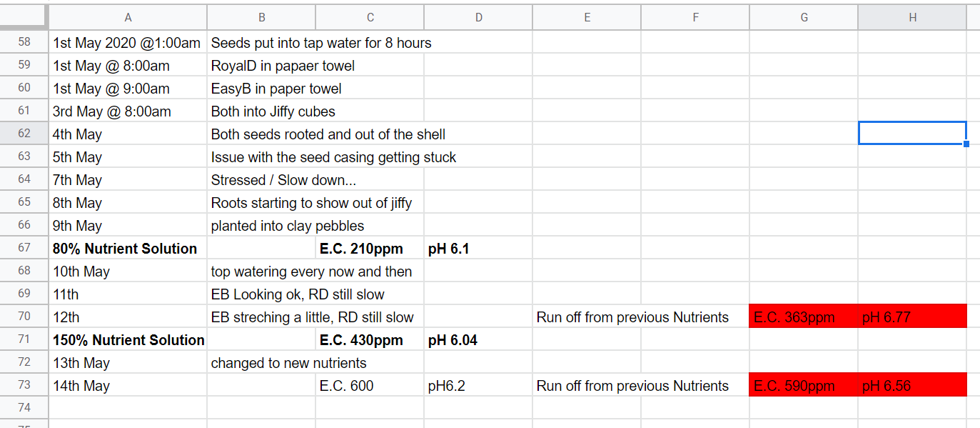The height and width of the screenshot is (428, 980).
Task: Select the highlighted column H header
Action: coord(912,17)
